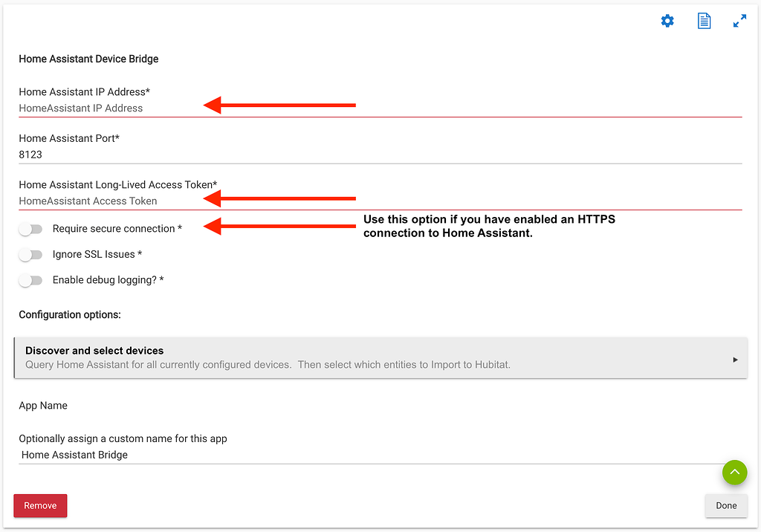761x532 pixels.
Task: Click Optionally assign a custom name label
Action: pos(123,439)
